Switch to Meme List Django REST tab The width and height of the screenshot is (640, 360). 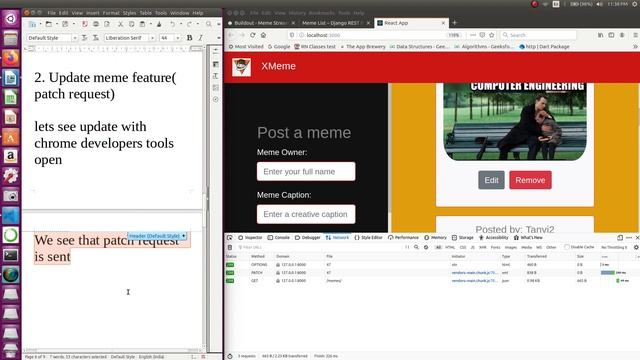[x=331, y=23]
